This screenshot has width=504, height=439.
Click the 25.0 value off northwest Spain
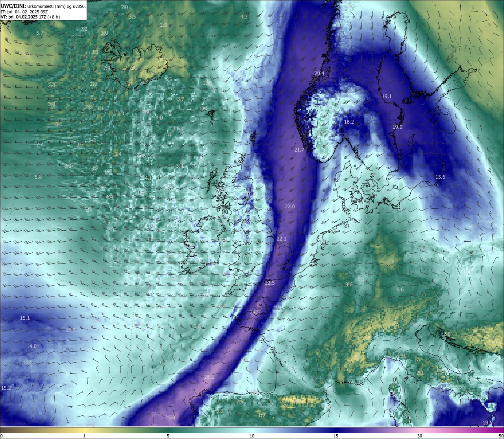170,418
